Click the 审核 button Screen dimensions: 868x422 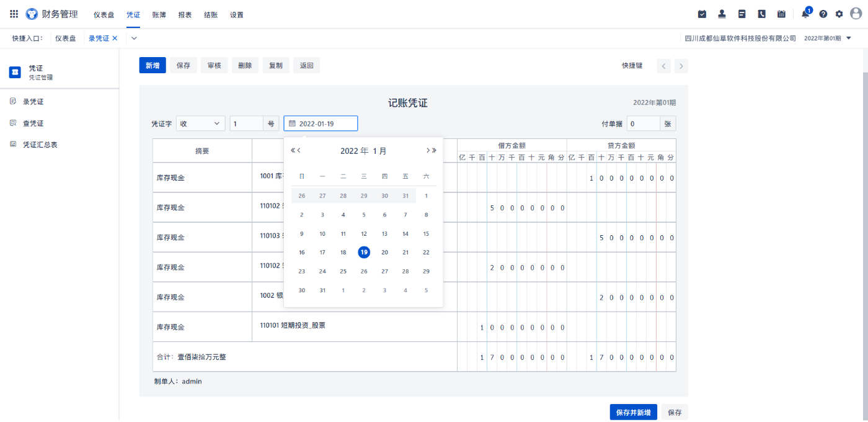click(x=215, y=65)
